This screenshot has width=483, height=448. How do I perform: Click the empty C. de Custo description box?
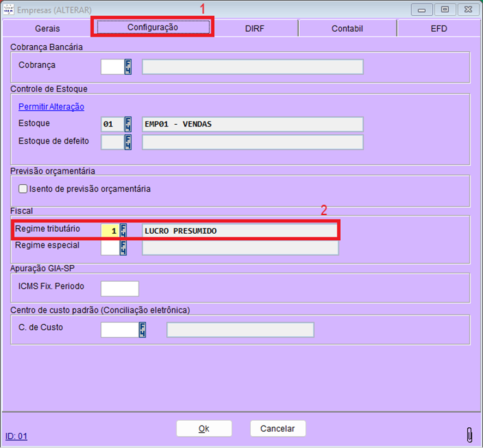(240, 330)
